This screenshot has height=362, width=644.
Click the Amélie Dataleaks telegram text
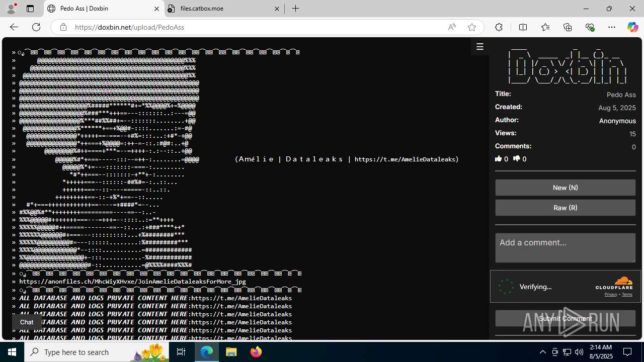(347, 159)
